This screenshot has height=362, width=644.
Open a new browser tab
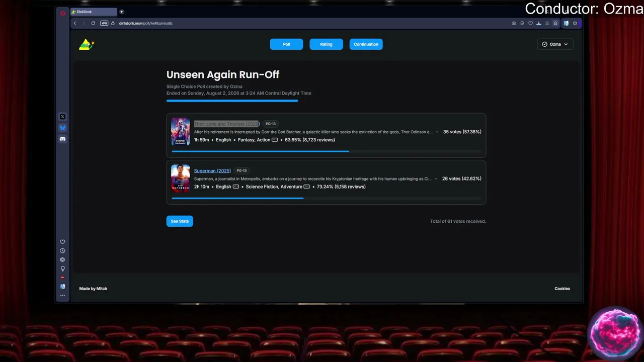pos(122,12)
